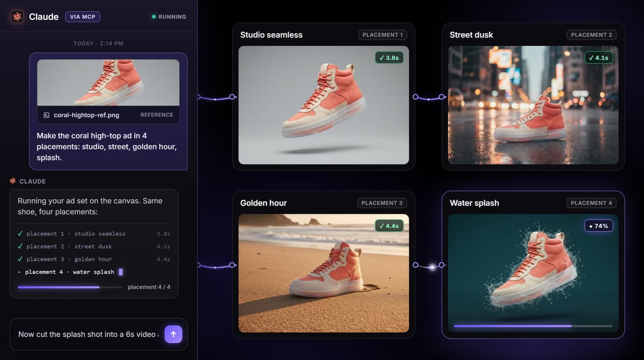Select the PLACEMENT 1 tag

(x=383, y=35)
